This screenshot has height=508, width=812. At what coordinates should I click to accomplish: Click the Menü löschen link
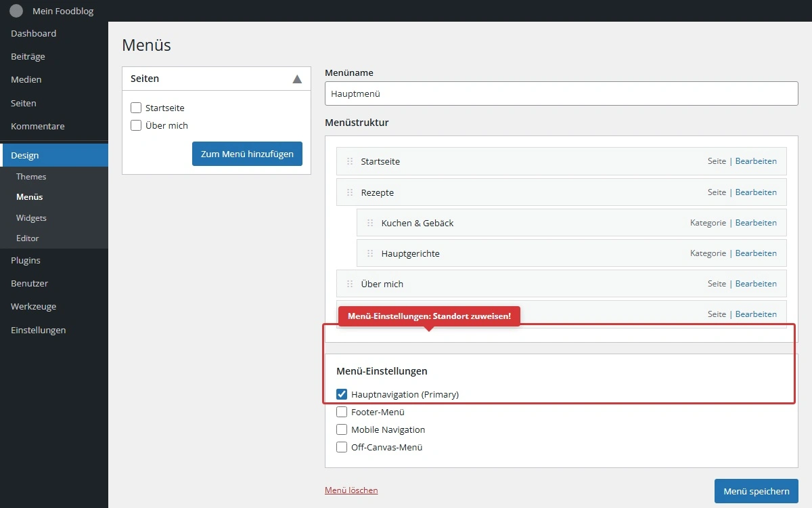pos(351,490)
